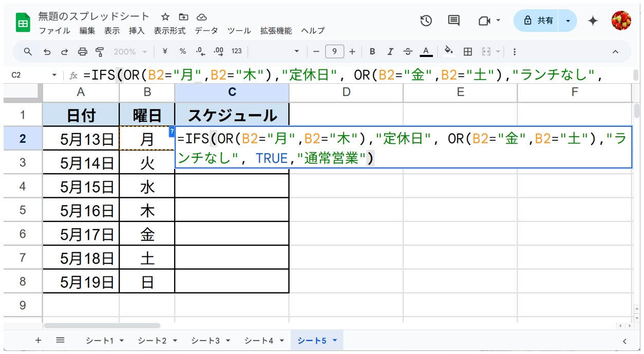644x354 pixels.
Task: Open the ヘルプ menu
Action: [313, 31]
